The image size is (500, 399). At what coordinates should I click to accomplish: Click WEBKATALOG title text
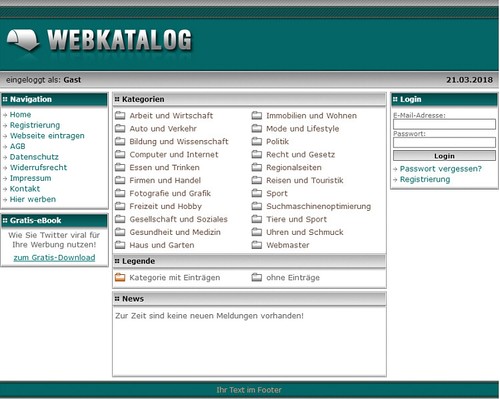120,40
